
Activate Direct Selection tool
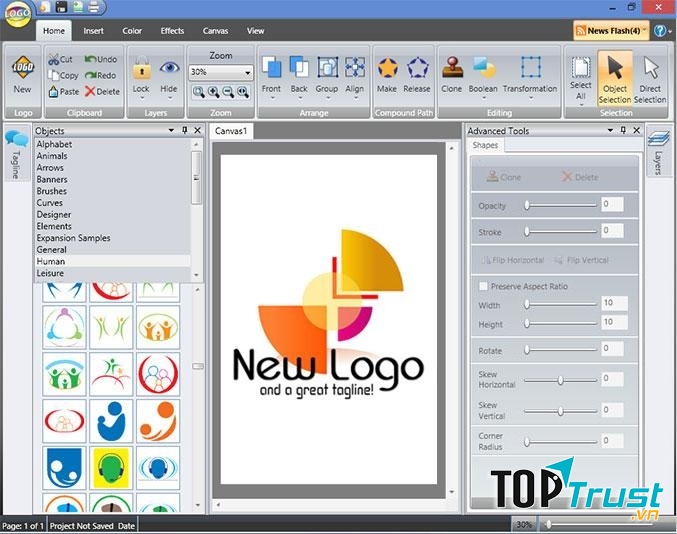650,79
